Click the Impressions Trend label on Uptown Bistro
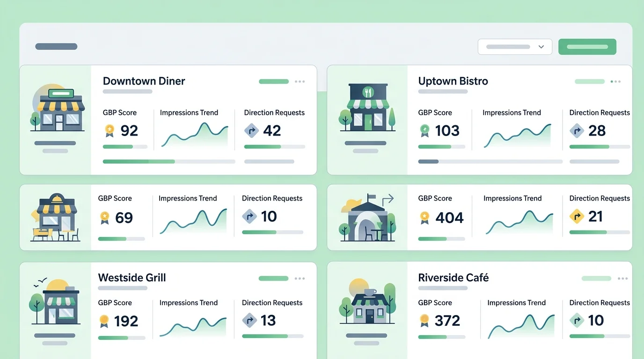This screenshot has width=644, height=359. point(512,113)
